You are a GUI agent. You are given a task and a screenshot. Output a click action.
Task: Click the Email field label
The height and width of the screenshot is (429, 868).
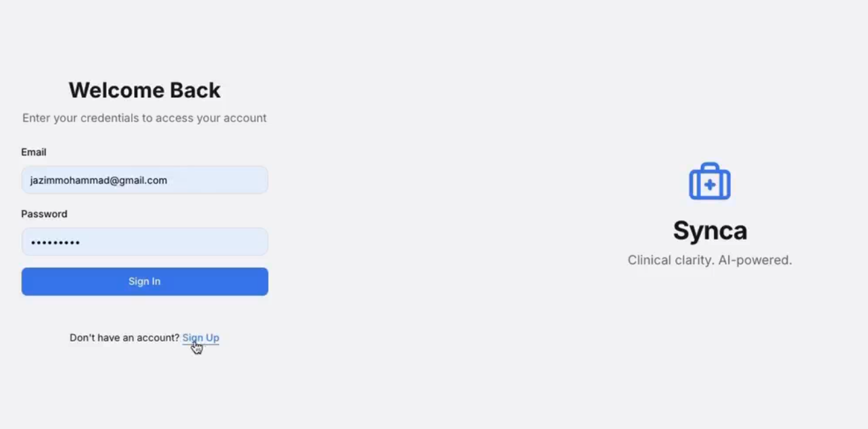34,152
